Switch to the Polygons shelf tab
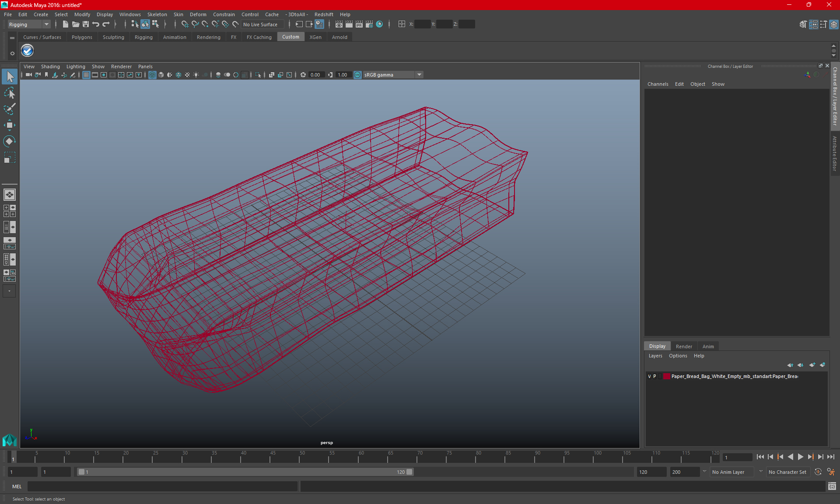Viewport: 840px width, 504px height. pos(82,37)
